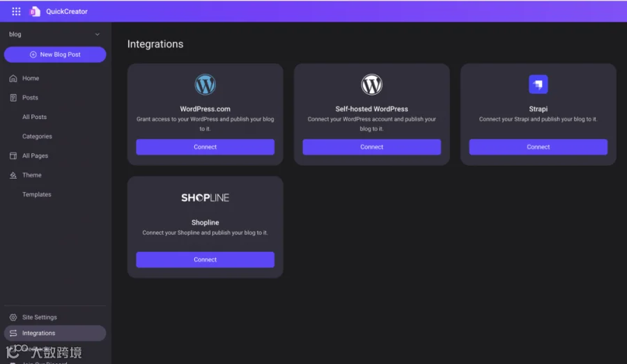Click the Strapi logo icon
Viewport: 627px width, 364px height.
click(539, 84)
